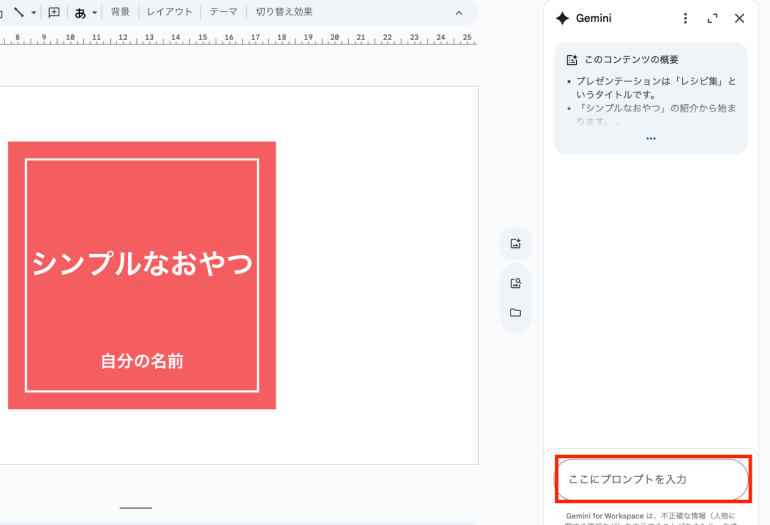Select the シンプルなおやつ slide title text
The height and width of the screenshot is (525, 770).
pyautogui.click(x=142, y=263)
